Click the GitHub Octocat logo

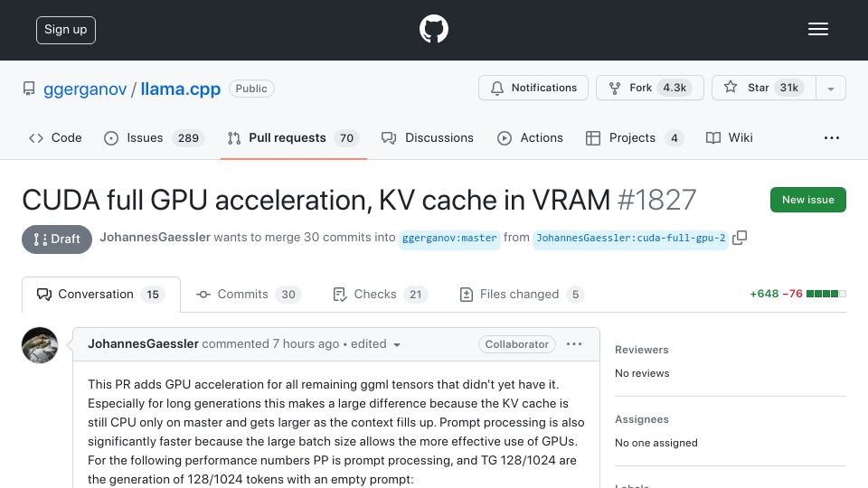coord(433,29)
